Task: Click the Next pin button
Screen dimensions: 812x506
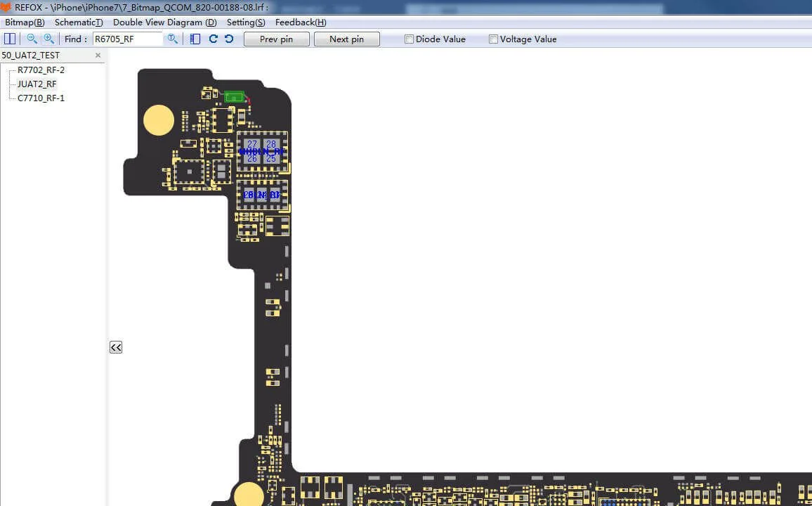Action: click(346, 39)
